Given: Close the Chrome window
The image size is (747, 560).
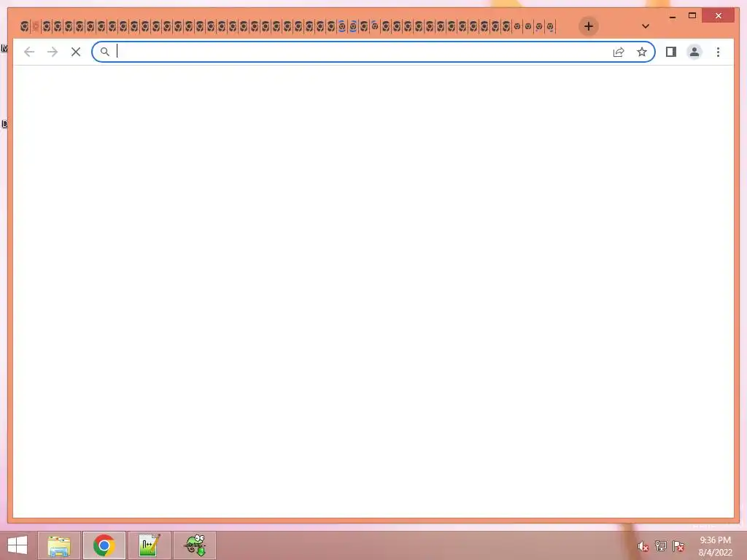Looking at the screenshot, I should coord(719,16).
